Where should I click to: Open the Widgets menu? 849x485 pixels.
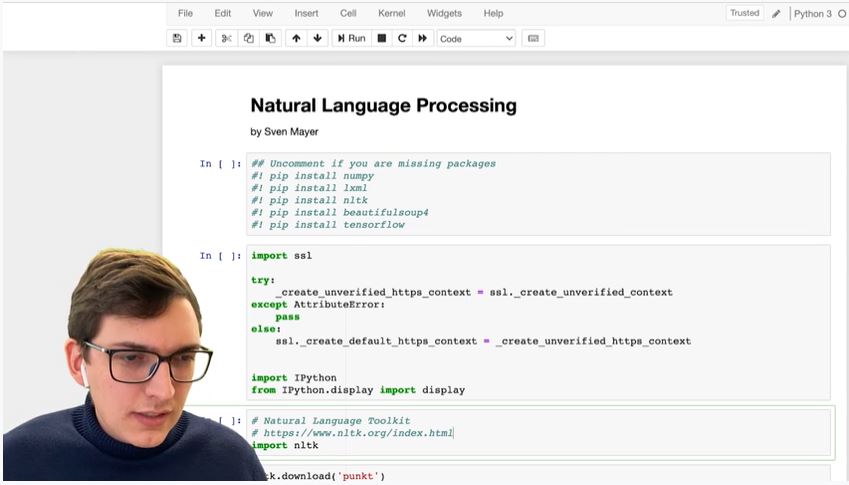(x=444, y=13)
